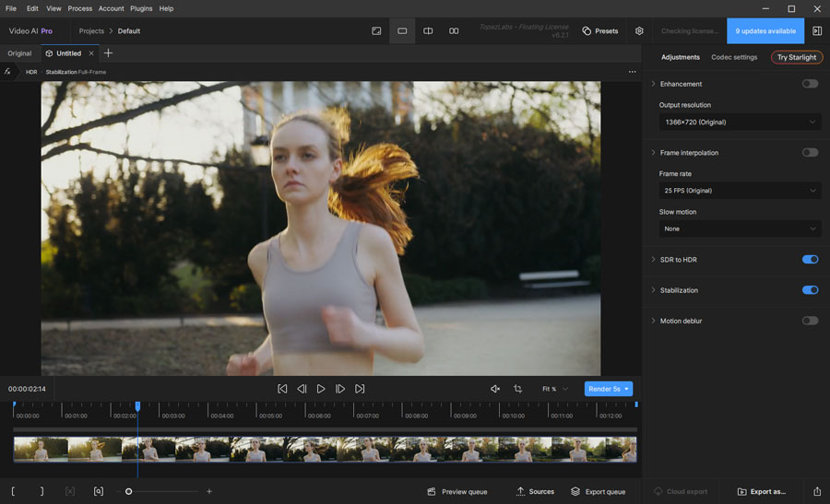
Task: Open the crop tool icon
Action: pos(517,389)
